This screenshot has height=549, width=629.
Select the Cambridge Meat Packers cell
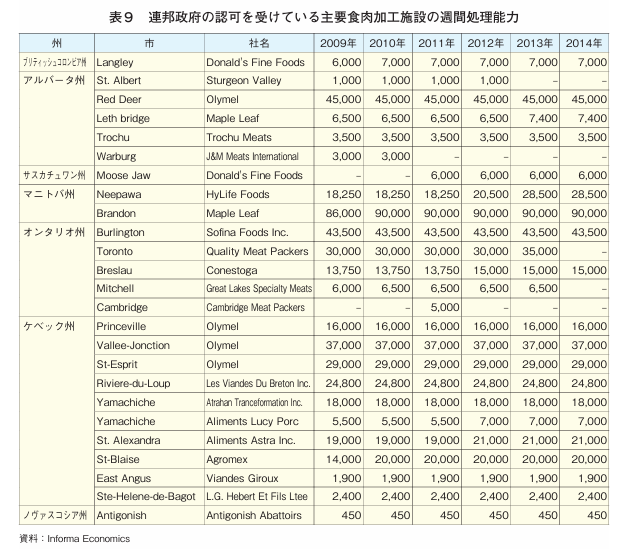pos(259,307)
